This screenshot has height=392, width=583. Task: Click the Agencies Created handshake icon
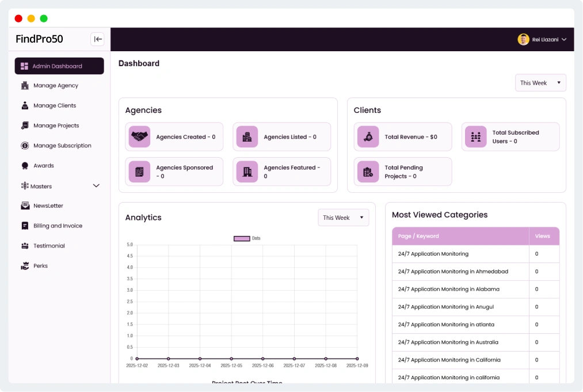click(139, 137)
